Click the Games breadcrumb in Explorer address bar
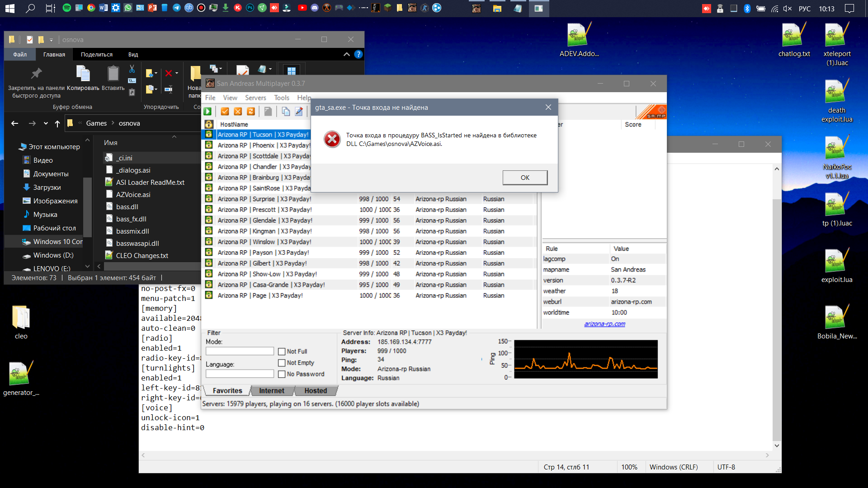The height and width of the screenshot is (488, 868). point(96,123)
